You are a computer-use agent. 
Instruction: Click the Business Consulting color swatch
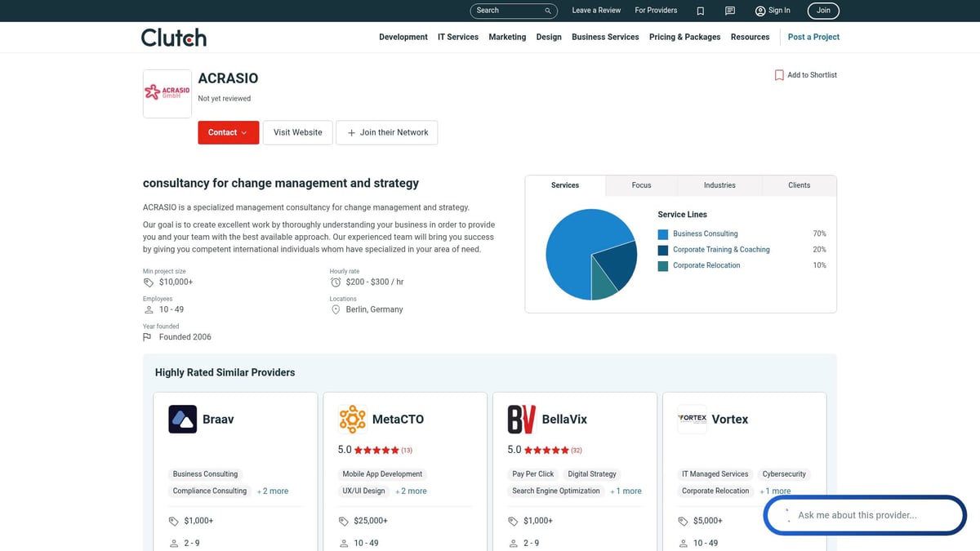[x=663, y=234]
